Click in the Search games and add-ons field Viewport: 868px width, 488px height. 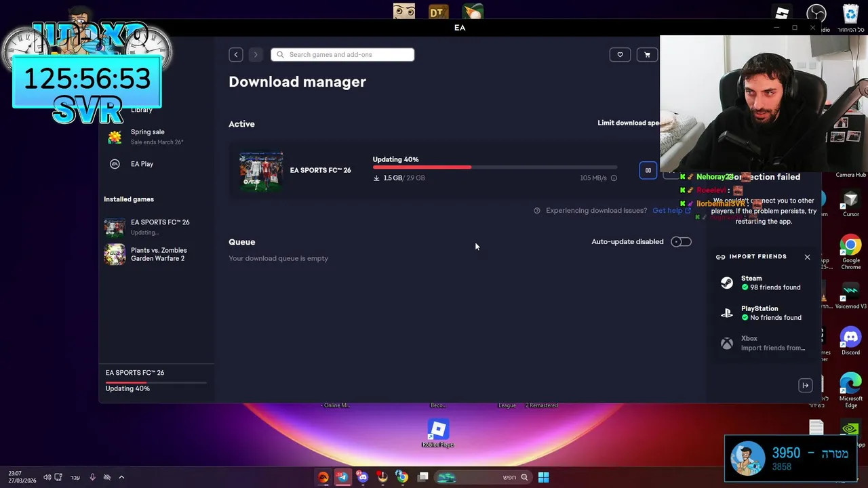pyautogui.click(x=342, y=55)
